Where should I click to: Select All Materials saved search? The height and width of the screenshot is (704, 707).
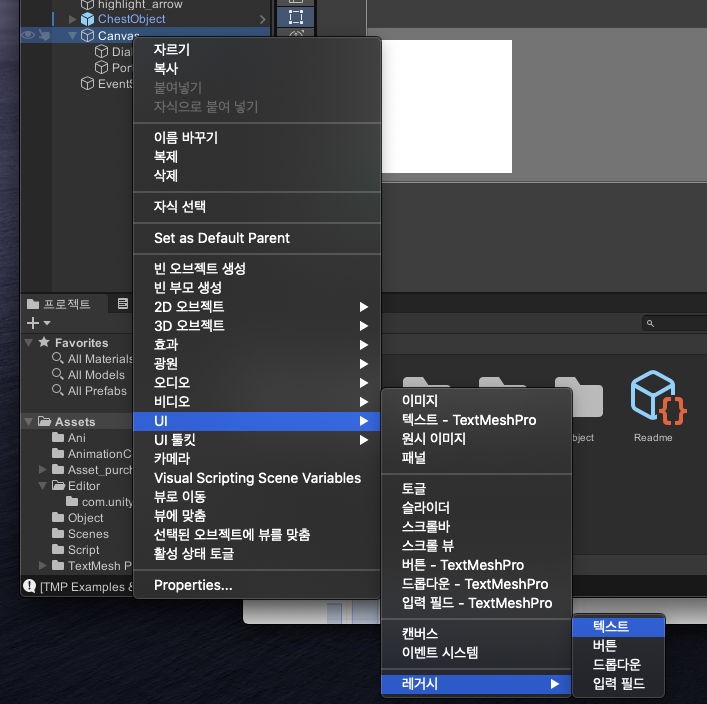pyautogui.click(x=92, y=359)
